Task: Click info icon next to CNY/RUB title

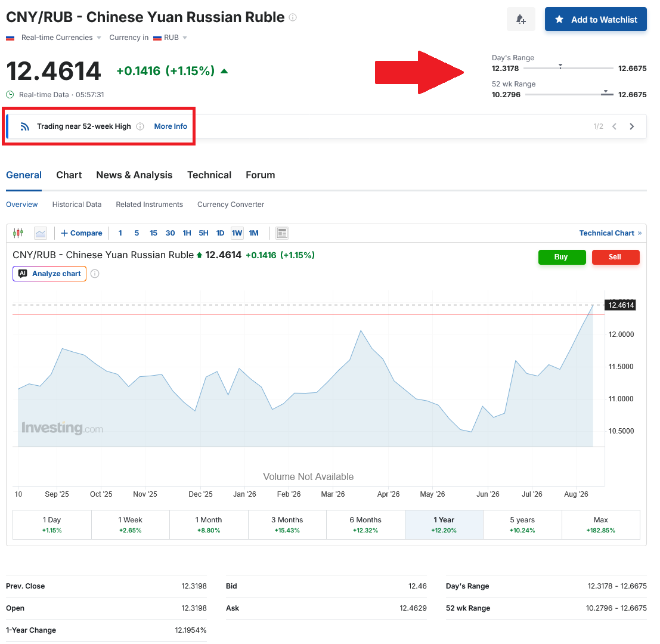Action: [x=293, y=17]
